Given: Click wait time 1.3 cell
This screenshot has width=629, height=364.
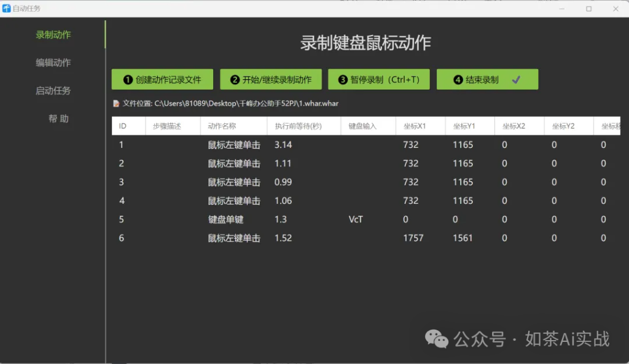Looking at the screenshot, I should pyautogui.click(x=281, y=219).
